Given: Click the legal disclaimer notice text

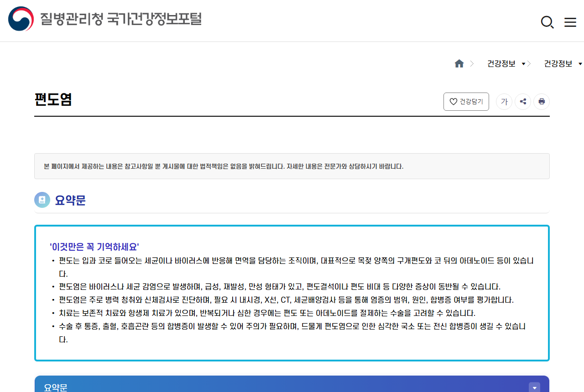Looking at the screenshot, I should 224,166.
